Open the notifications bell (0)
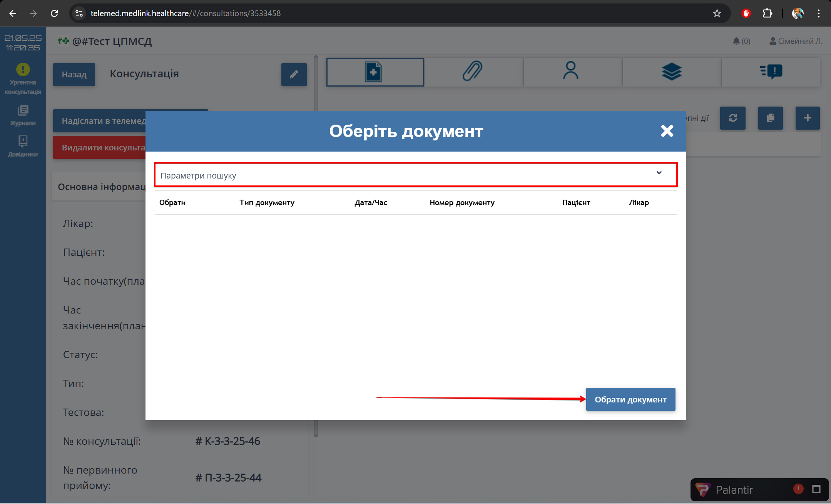The image size is (831, 504). 741,41
